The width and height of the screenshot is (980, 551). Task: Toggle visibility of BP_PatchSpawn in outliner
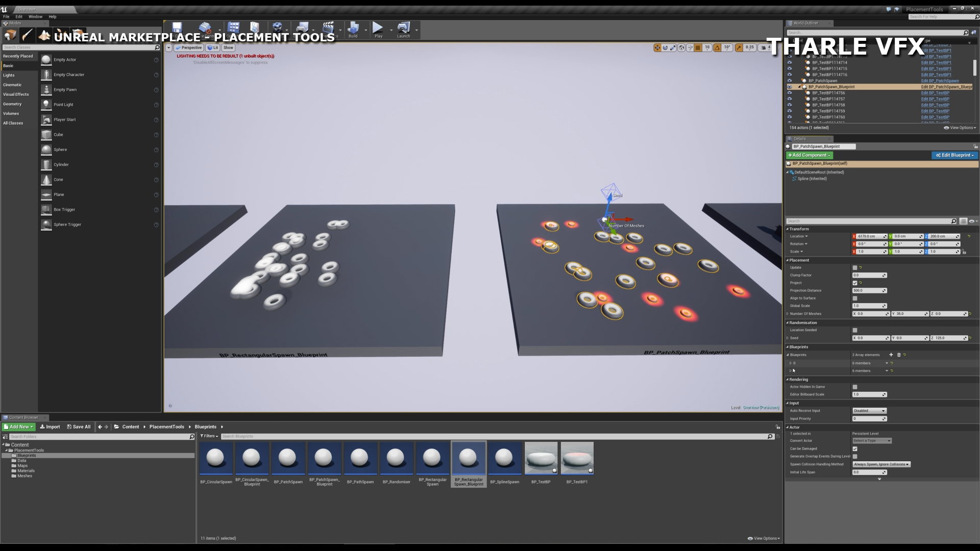coord(790,81)
